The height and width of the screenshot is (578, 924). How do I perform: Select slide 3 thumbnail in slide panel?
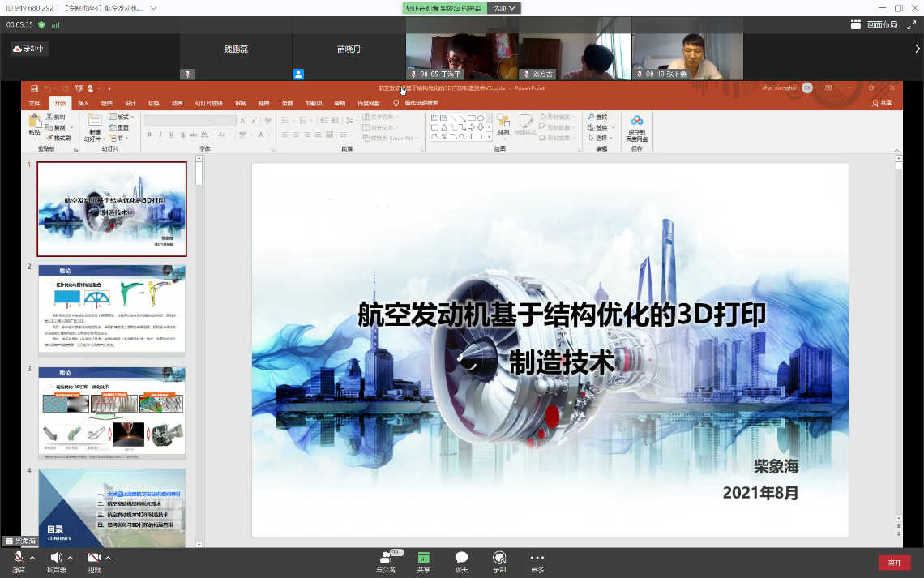(x=112, y=412)
